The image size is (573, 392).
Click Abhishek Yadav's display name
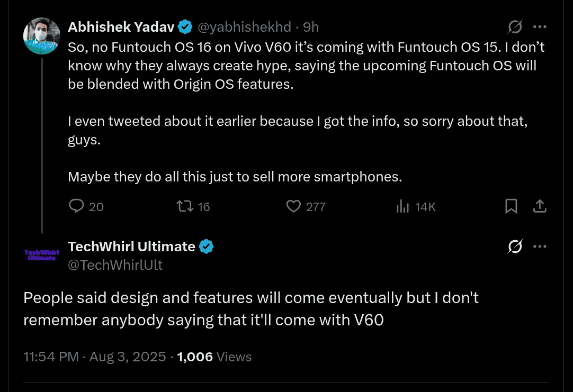coord(121,26)
